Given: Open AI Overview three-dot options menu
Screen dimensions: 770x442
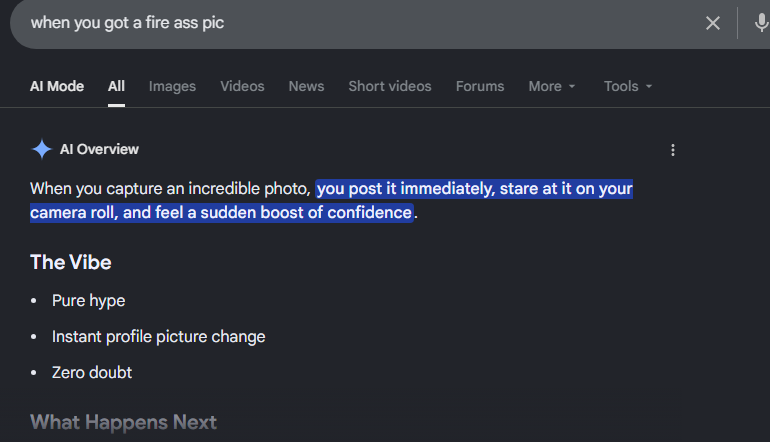Looking at the screenshot, I should 673,150.
